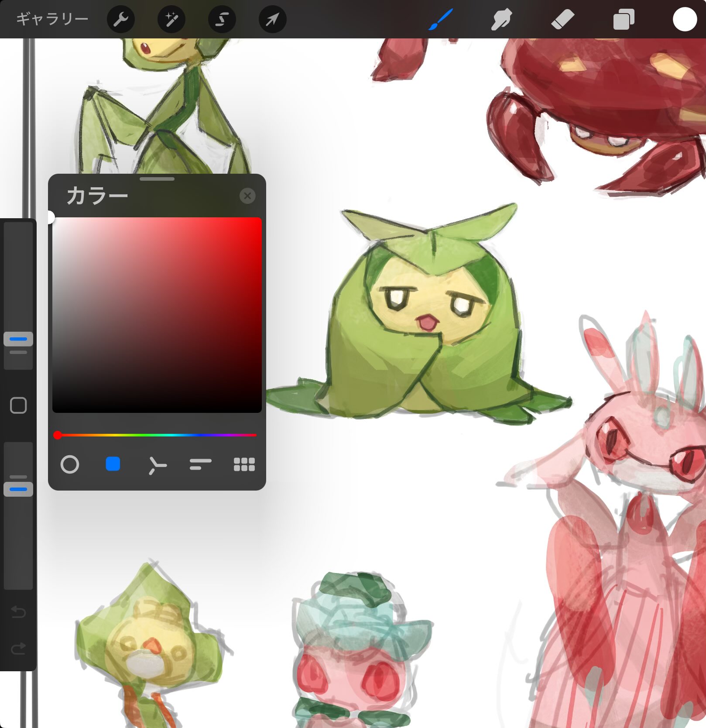
Task: Undo the last stroke
Action: coord(18,612)
